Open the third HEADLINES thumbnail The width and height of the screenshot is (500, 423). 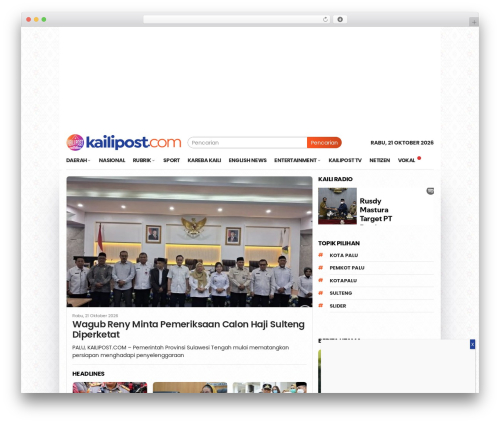(270, 387)
